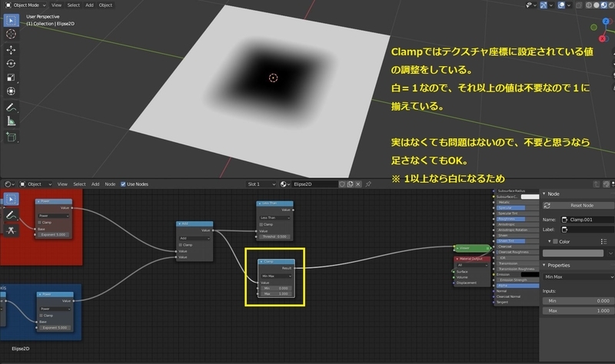Open the node editor Node menu
615x364 pixels.
(x=110, y=184)
